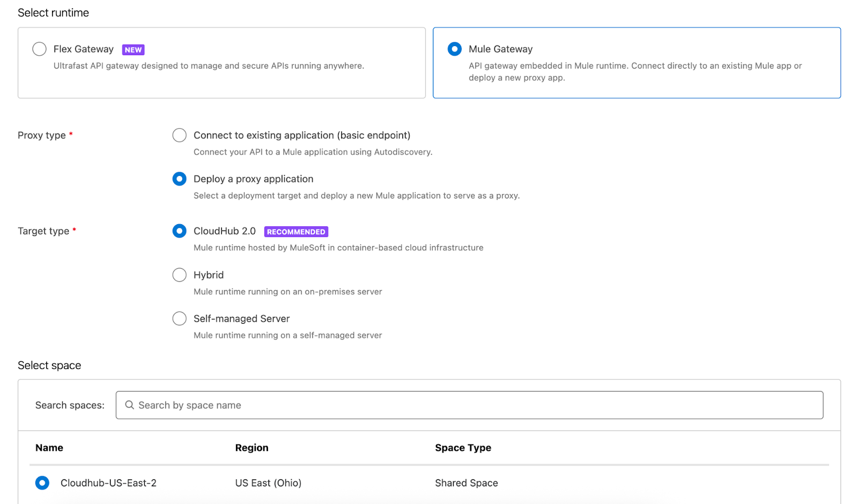Click the search magnifier icon

point(129,405)
